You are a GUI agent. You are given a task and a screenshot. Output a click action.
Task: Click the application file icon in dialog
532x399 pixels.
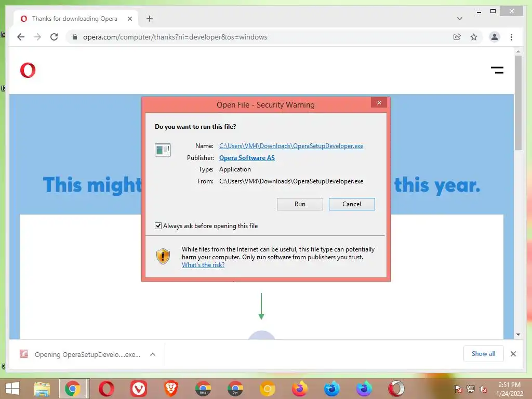pos(163,150)
